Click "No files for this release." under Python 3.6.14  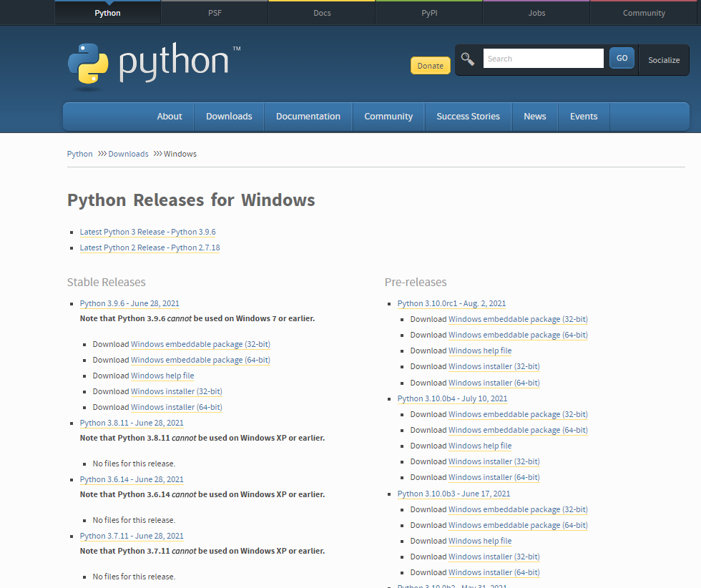point(134,520)
